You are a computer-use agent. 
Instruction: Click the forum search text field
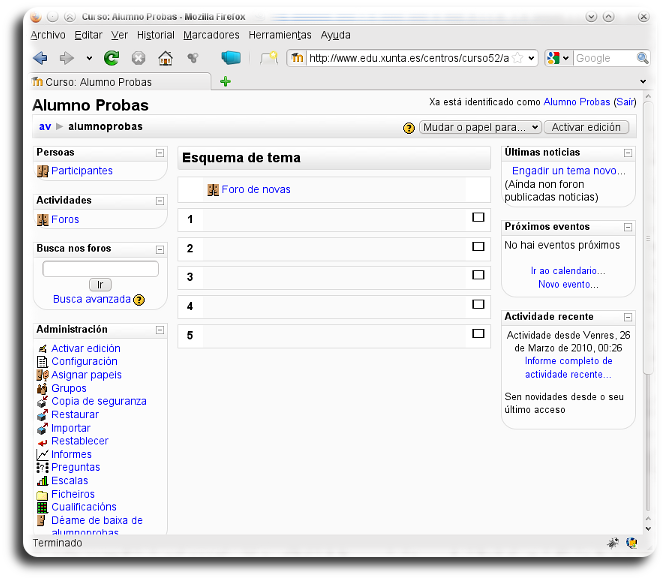click(100, 269)
